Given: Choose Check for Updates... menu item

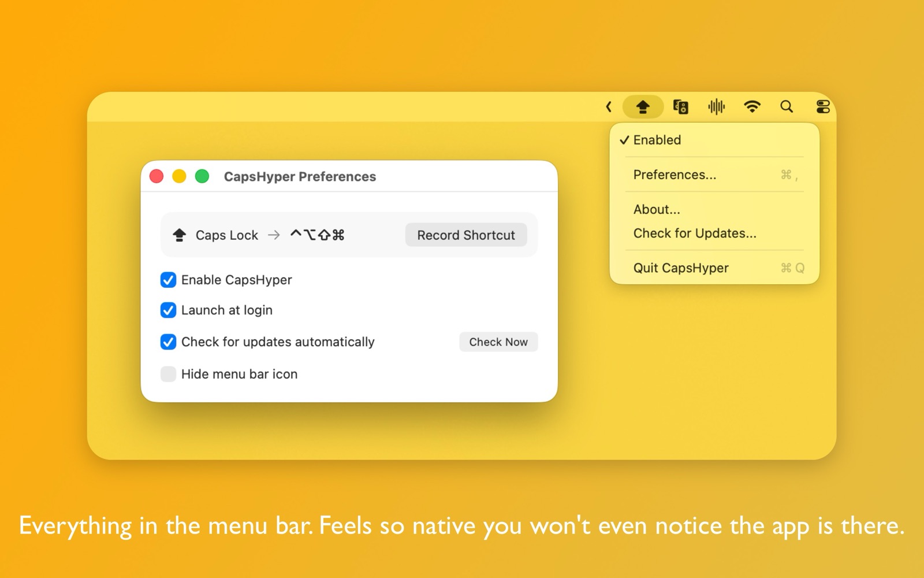Looking at the screenshot, I should (x=714, y=233).
